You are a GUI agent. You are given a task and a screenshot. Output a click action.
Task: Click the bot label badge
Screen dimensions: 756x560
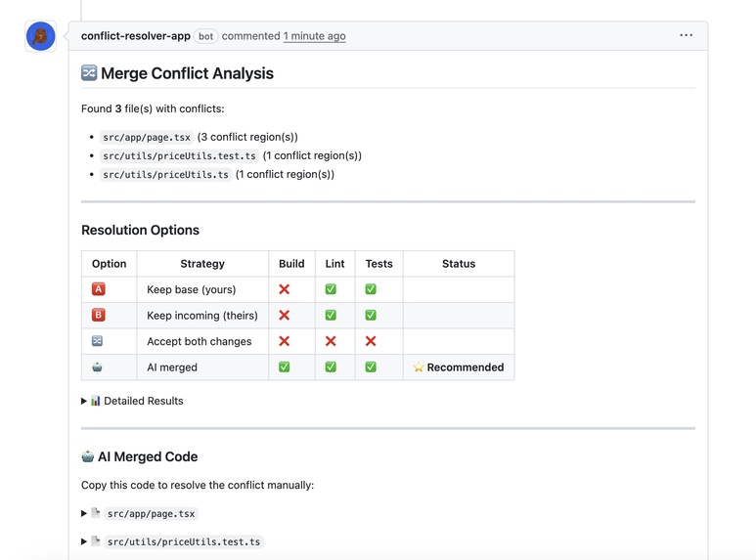click(x=206, y=36)
